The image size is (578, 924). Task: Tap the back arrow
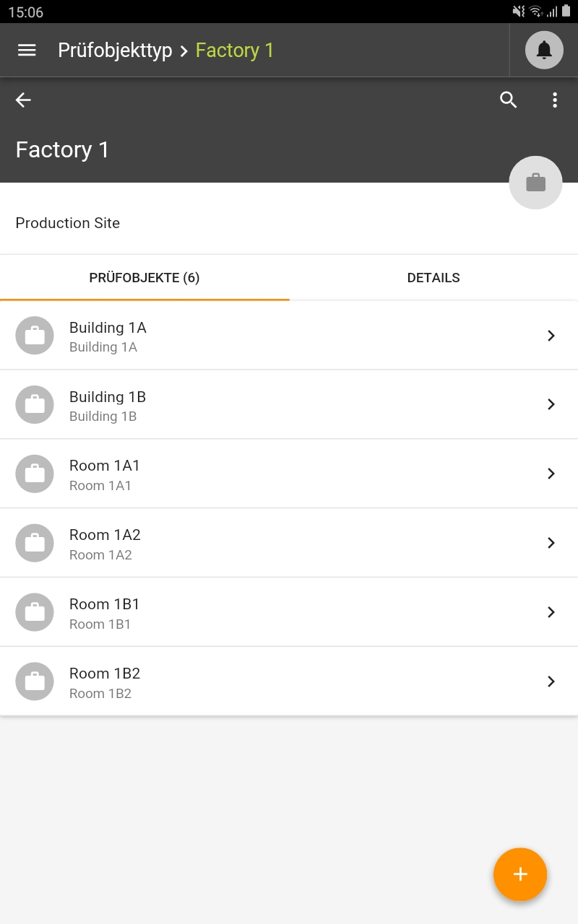tap(23, 100)
